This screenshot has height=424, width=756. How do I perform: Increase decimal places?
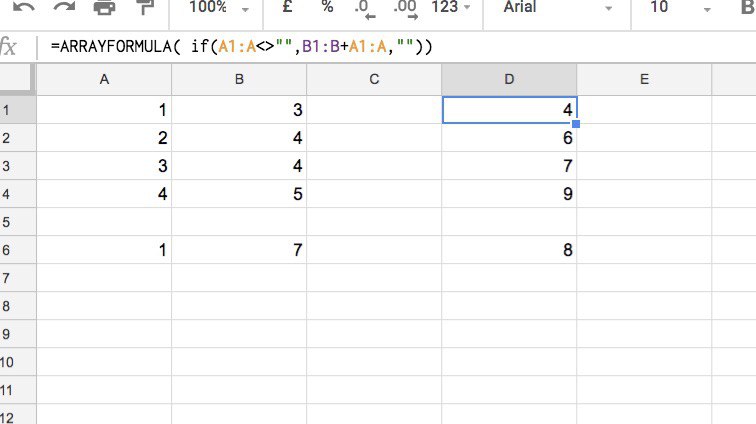tap(405, 8)
